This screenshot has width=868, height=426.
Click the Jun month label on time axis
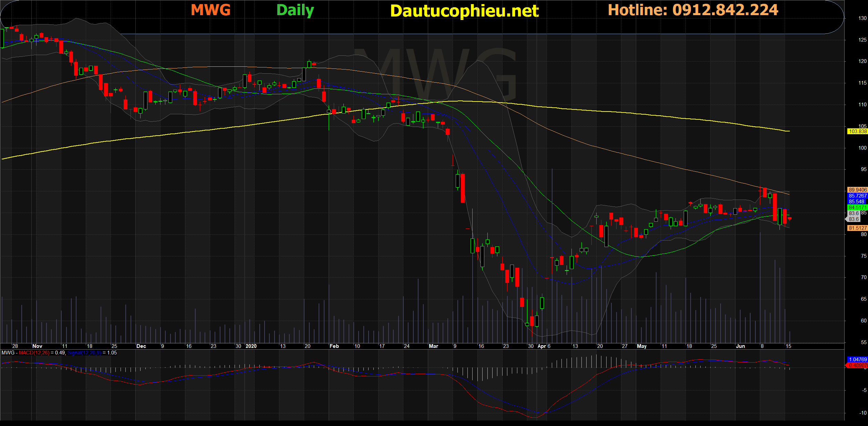click(740, 346)
